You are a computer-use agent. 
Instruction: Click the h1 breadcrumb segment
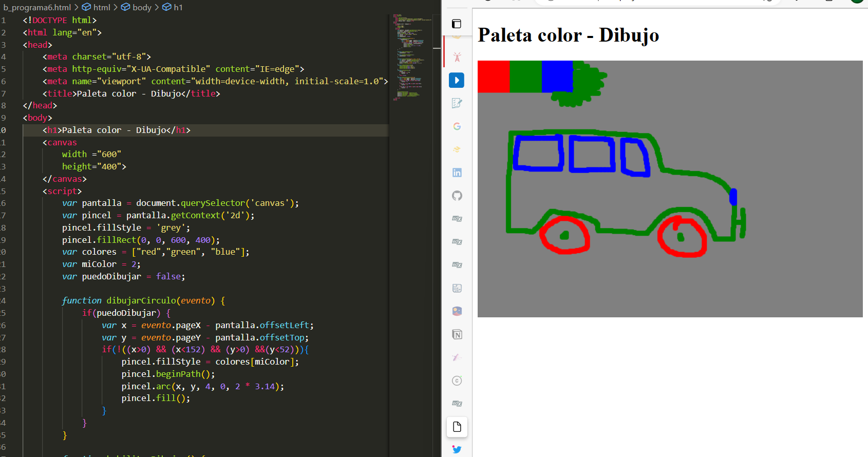[x=173, y=7]
